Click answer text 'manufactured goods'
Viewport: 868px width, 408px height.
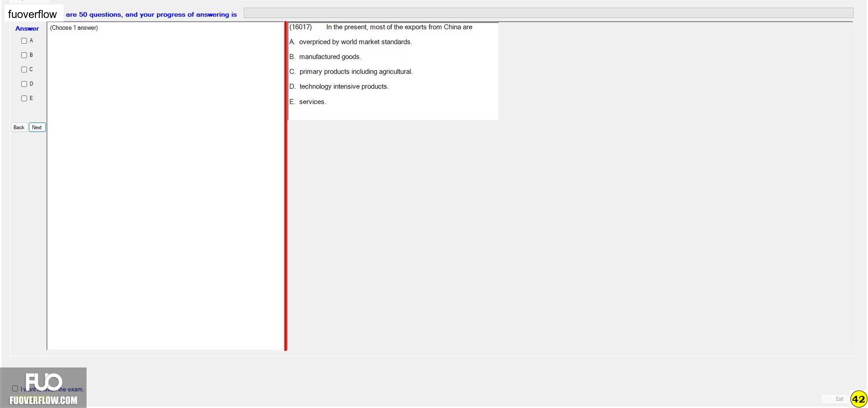coord(330,57)
